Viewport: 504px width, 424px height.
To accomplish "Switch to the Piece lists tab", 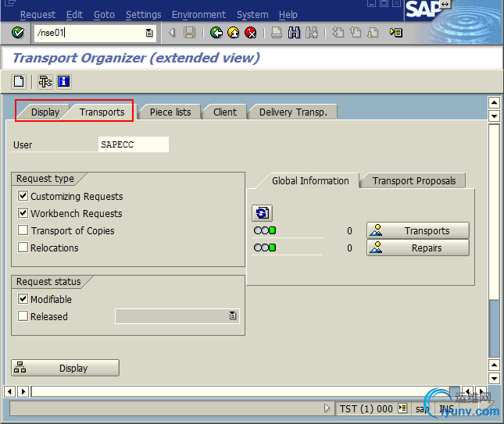I will [x=170, y=112].
